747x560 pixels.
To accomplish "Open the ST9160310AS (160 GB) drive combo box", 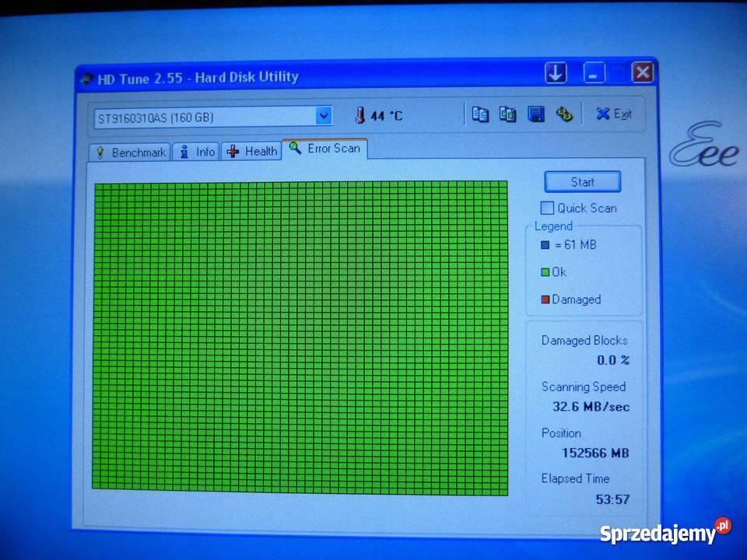I will point(204,118).
